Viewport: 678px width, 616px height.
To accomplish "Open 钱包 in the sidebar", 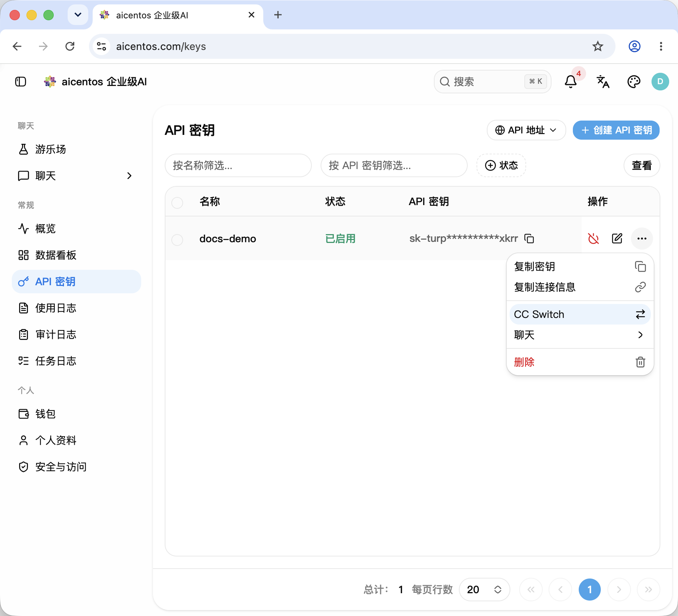I will 76,414.
